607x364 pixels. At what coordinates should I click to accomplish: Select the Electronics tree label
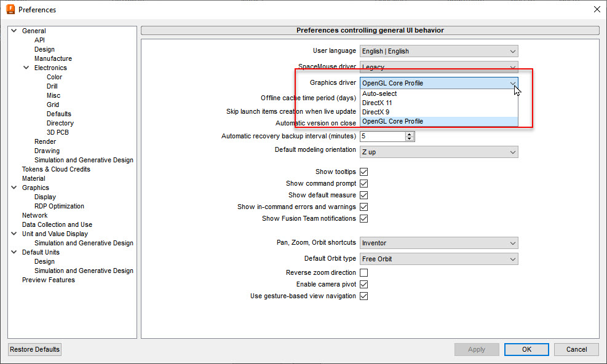50,68
